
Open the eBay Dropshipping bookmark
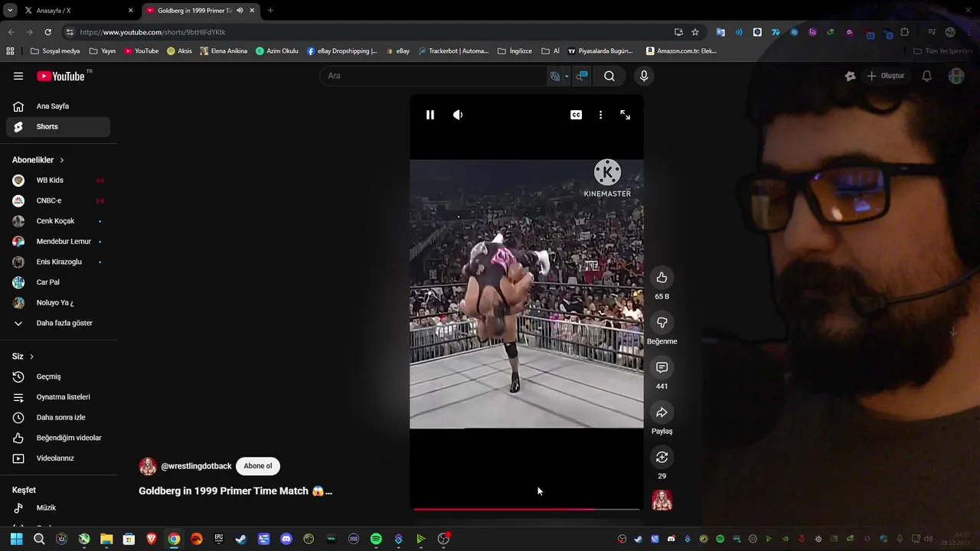[x=342, y=51]
